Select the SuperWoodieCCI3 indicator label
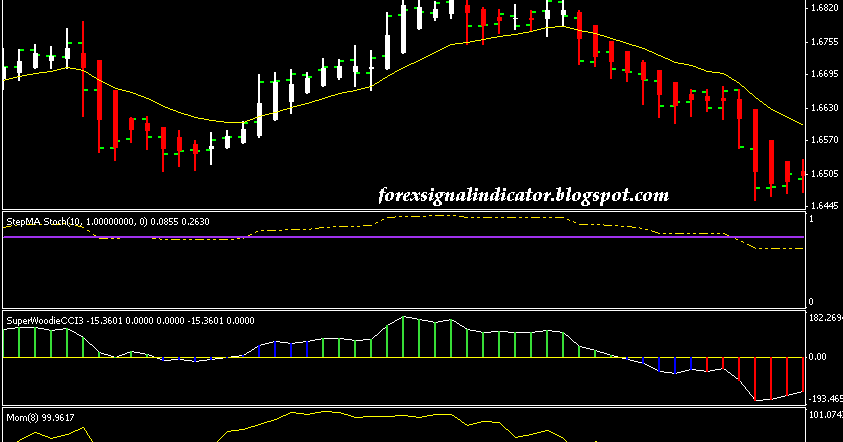 [x=130, y=320]
